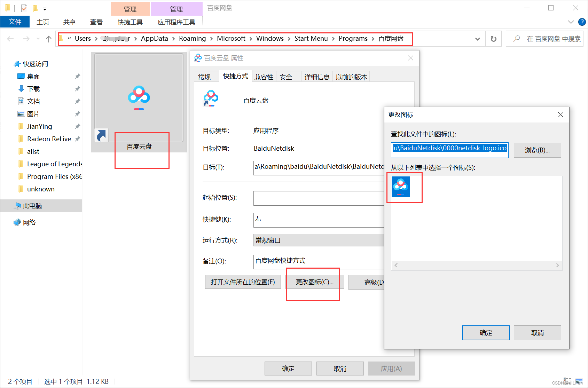Collapse the ribbon with the chevron arrow
The width and height of the screenshot is (588, 388).
pyautogui.click(x=570, y=22)
